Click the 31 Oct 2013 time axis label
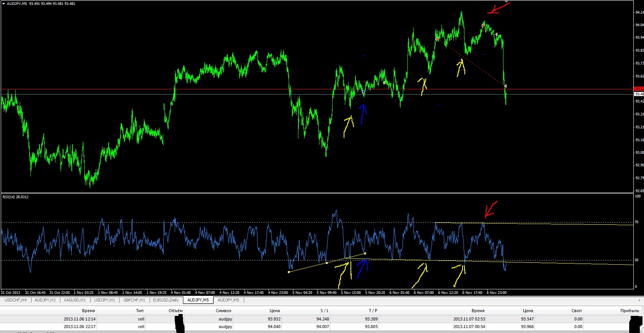The height and width of the screenshot is (333, 644). click(x=11, y=293)
